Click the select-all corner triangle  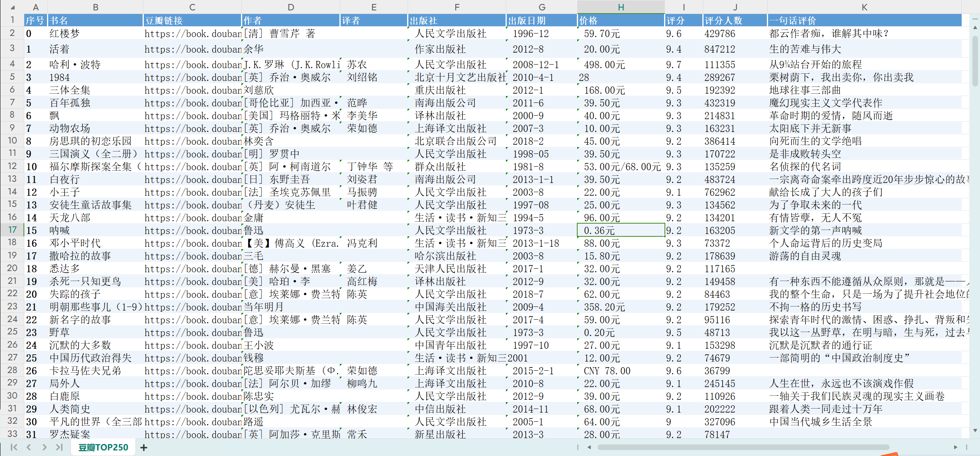coord(12,7)
